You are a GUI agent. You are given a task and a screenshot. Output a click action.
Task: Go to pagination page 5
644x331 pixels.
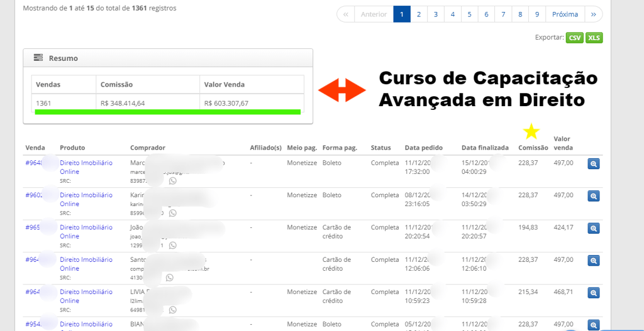point(469,14)
